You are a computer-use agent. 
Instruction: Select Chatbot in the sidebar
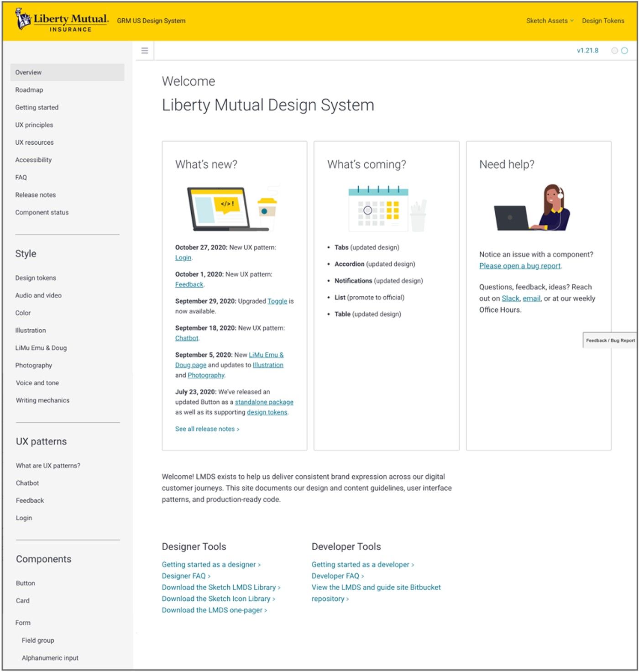[x=27, y=483]
